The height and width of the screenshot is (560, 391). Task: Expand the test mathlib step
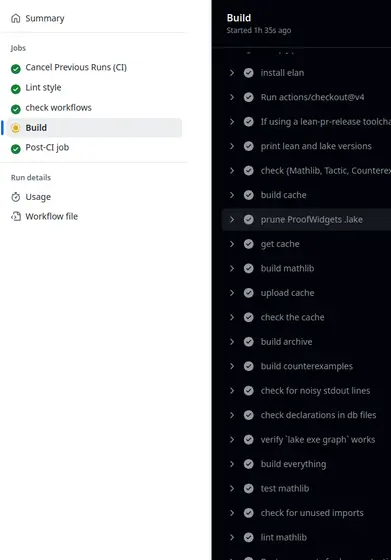pos(232,488)
